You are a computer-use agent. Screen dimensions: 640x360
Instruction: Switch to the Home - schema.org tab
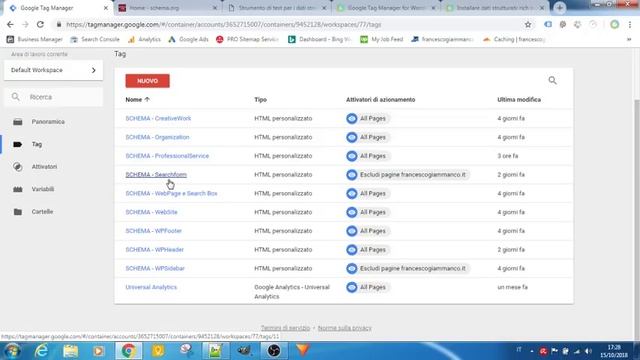[x=167, y=8]
